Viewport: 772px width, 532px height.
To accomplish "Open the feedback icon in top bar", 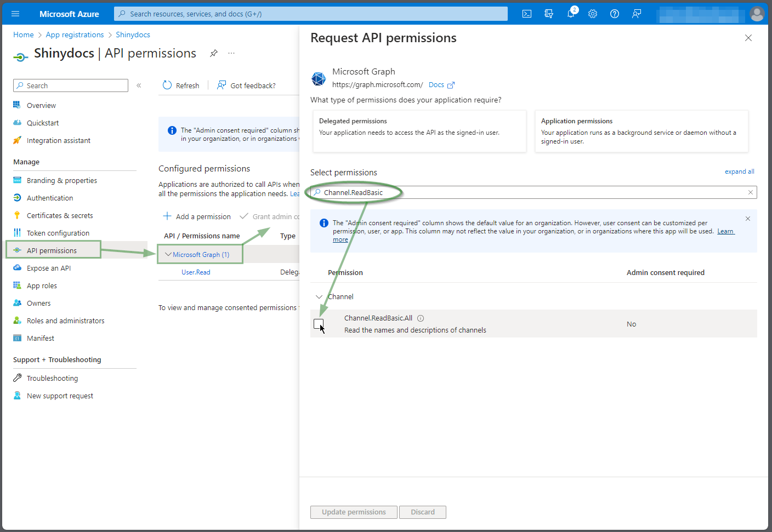I will 637,14.
